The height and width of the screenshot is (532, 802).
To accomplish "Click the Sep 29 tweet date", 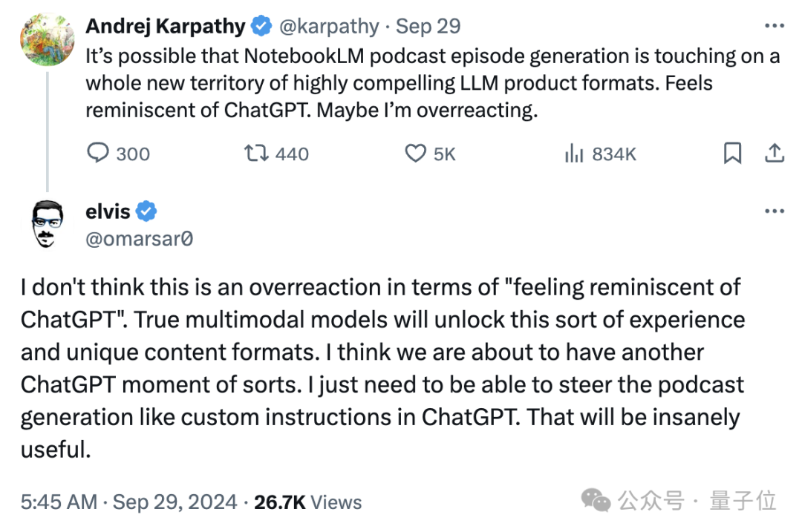I will click(428, 27).
